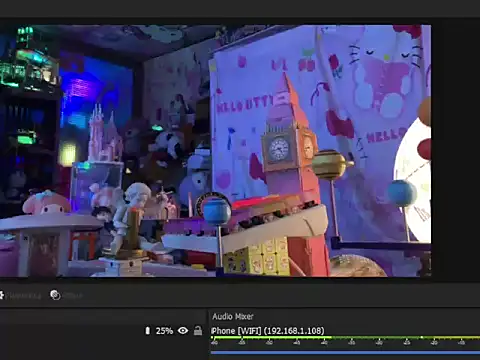Click the phone battery indicator icon
Image resolution: width=480 pixels, height=360 pixels.
(x=148, y=331)
